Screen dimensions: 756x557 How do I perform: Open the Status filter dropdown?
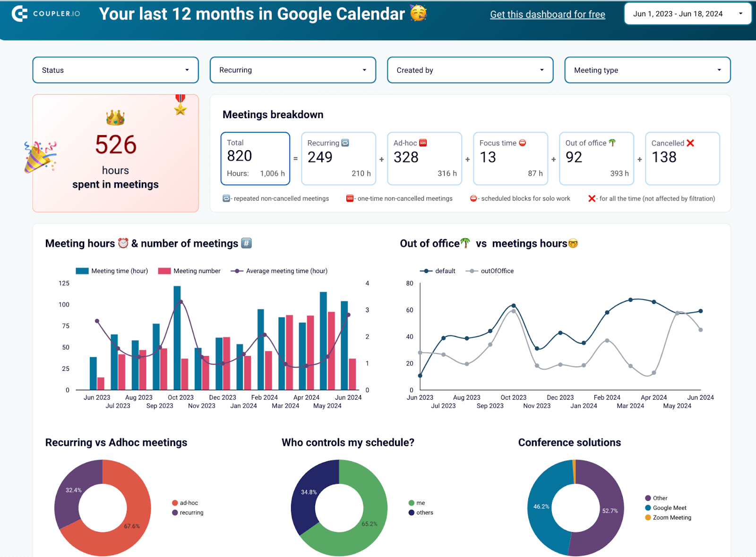coord(115,70)
